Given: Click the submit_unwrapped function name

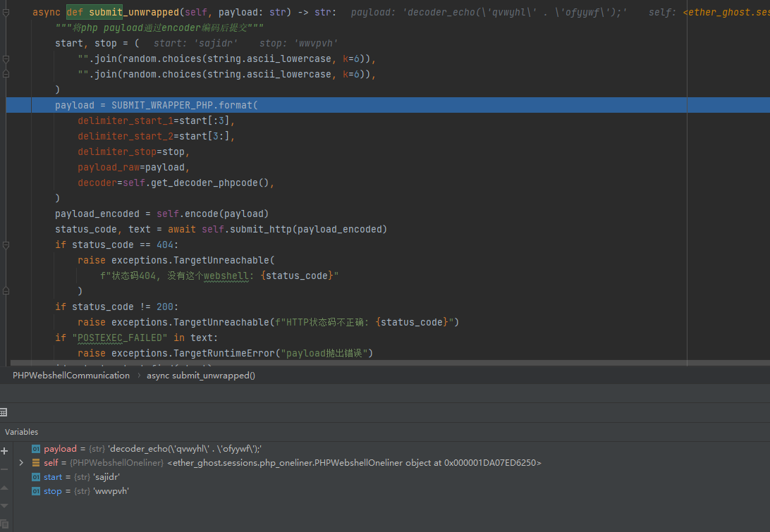Looking at the screenshot, I should coord(134,12).
